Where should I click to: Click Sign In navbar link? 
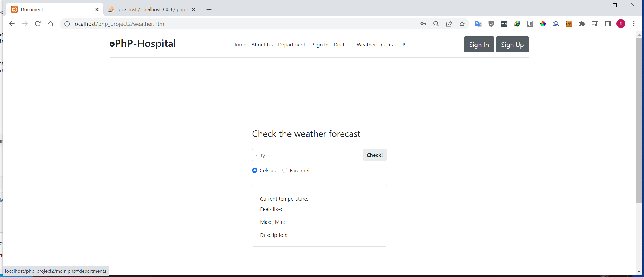[x=320, y=45]
